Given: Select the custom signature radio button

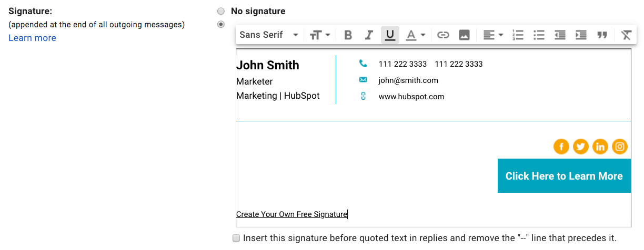Looking at the screenshot, I should [x=221, y=24].
